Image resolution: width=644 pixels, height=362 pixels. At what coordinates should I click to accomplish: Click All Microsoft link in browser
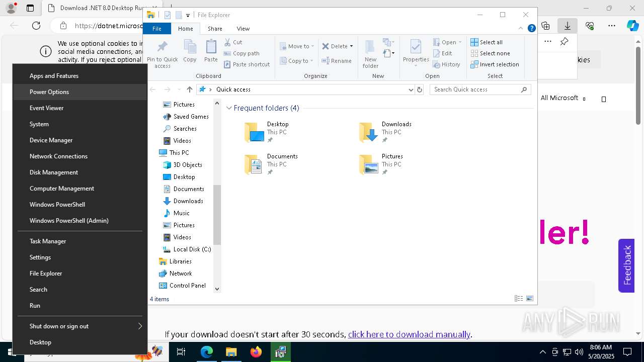point(563,98)
